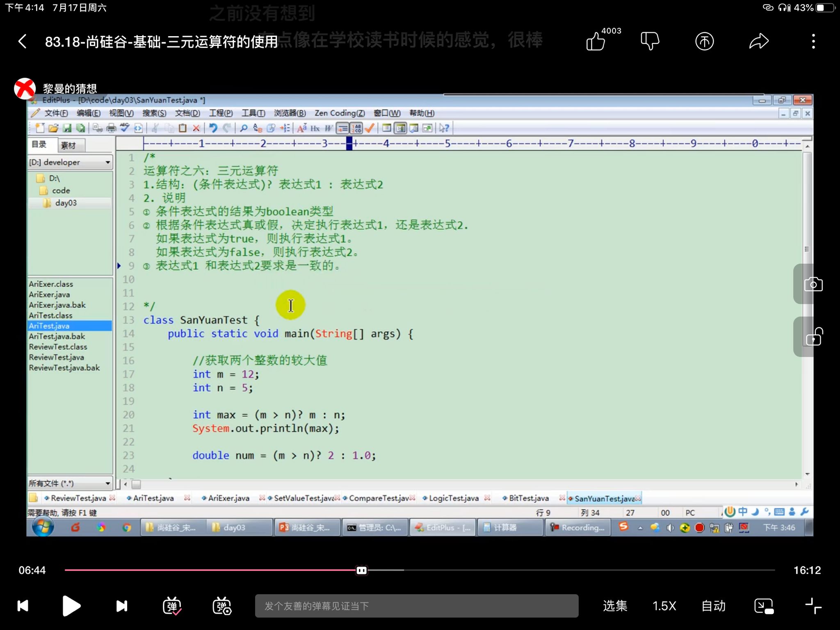840x630 pixels.
Task: Skip to the next video
Action: 122,606
